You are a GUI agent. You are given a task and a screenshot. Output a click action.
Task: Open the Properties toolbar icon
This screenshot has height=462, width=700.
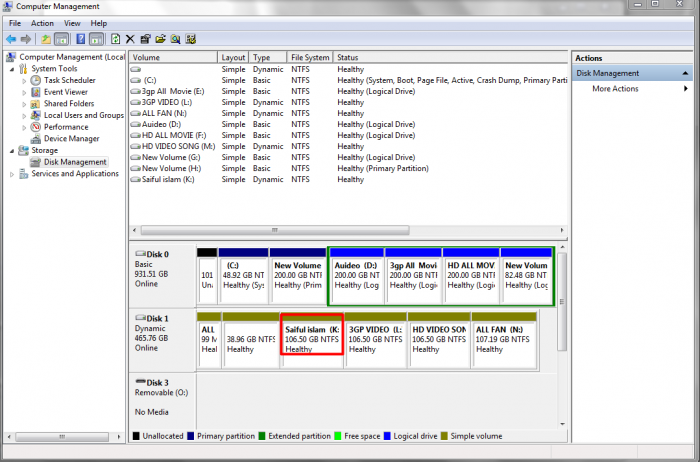(145, 39)
